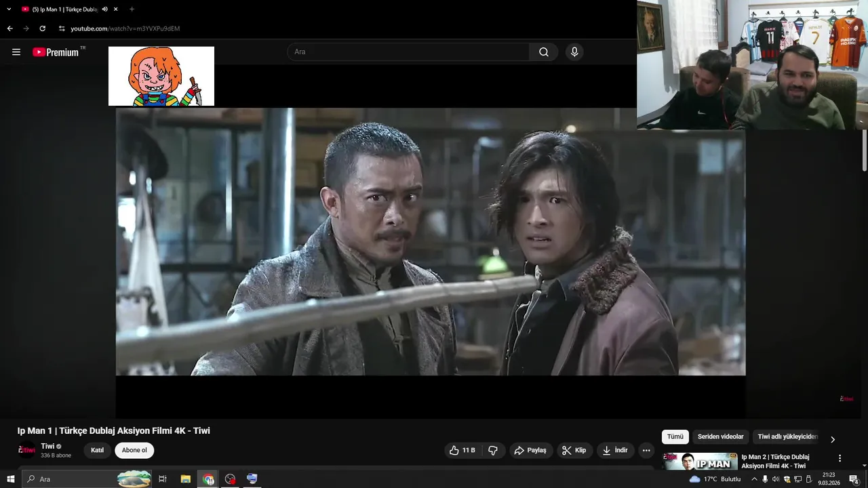Open Task View on the taskbar
The height and width of the screenshot is (488, 868).
163,479
